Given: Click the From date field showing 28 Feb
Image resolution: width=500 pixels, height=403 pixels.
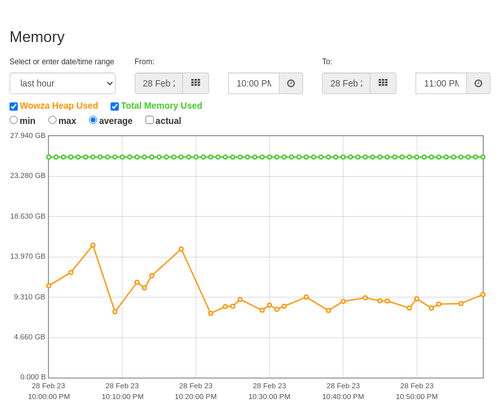Looking at the screenshot, I should tap(159, 83).
